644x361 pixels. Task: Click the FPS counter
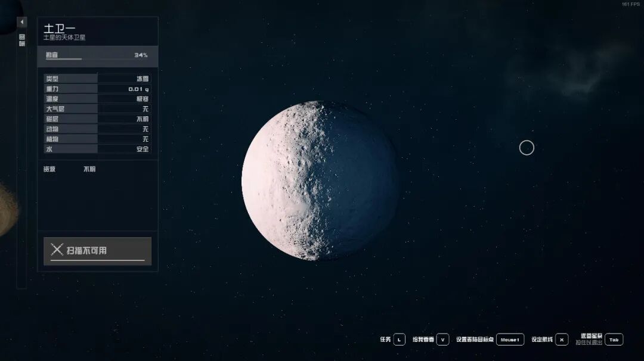point(630,4)
